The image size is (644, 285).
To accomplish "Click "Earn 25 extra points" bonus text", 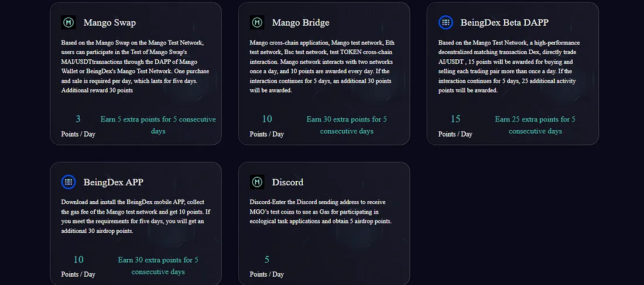I will click(x=535, y=125).
